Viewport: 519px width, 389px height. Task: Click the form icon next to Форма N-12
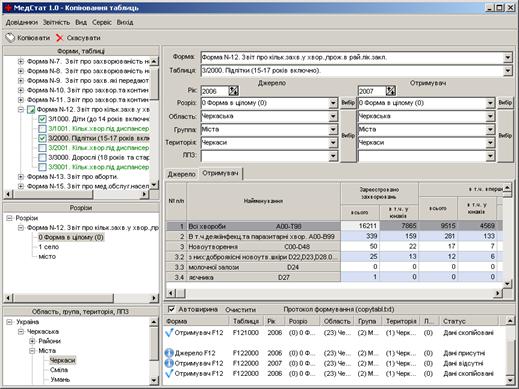point(31,109)
